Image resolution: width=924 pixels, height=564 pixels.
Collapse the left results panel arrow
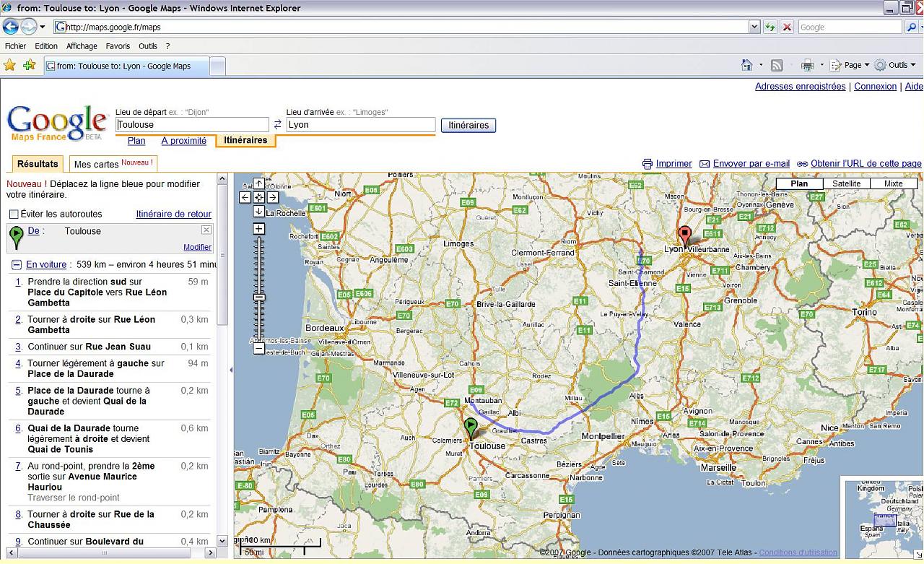[x=231, y=370]
